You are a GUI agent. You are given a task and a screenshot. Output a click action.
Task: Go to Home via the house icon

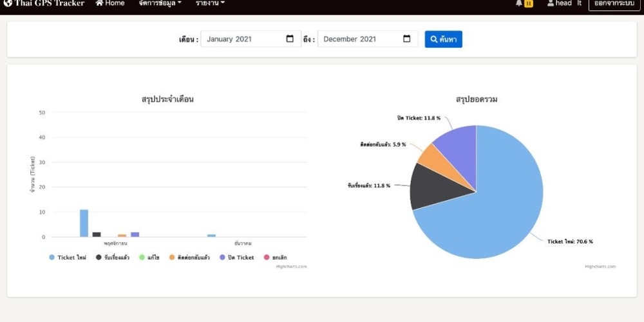pos(100,3)
